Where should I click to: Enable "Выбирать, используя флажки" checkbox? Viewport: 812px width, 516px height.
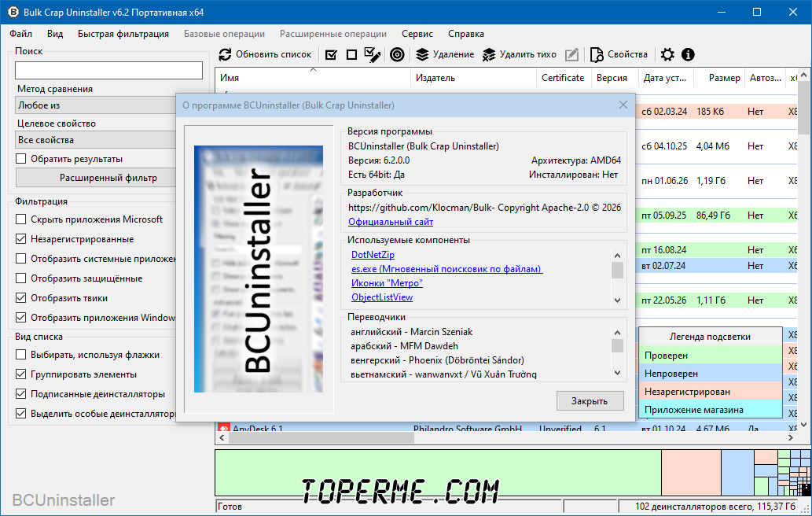tap(20, 355)
